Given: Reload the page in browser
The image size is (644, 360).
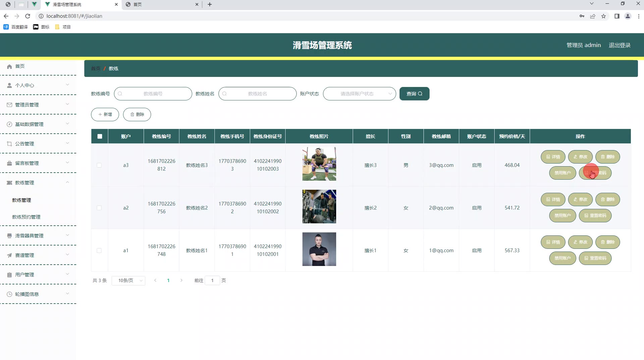Looking at the screenshot, I should [28, 16].
